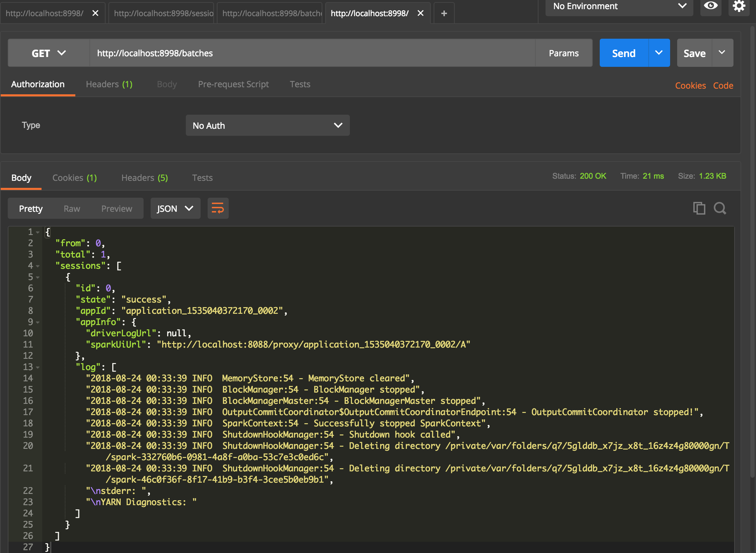The width and height of the screenshot is (756, 553).
Task: Open a new request tab with plus
Action: point(444,13)
